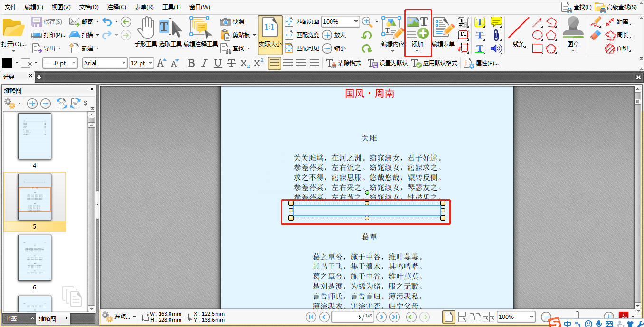Toggle Italic formatting

pos(205,63)
